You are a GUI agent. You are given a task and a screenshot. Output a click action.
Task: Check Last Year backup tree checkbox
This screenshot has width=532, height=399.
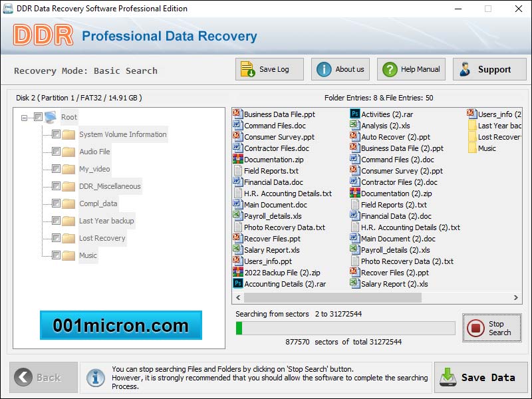pos(57,221)
